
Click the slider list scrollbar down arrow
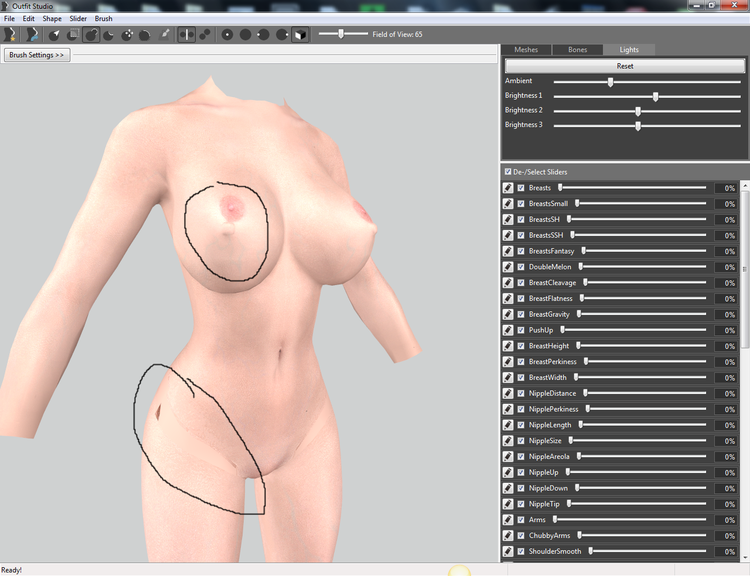point(745,557)
